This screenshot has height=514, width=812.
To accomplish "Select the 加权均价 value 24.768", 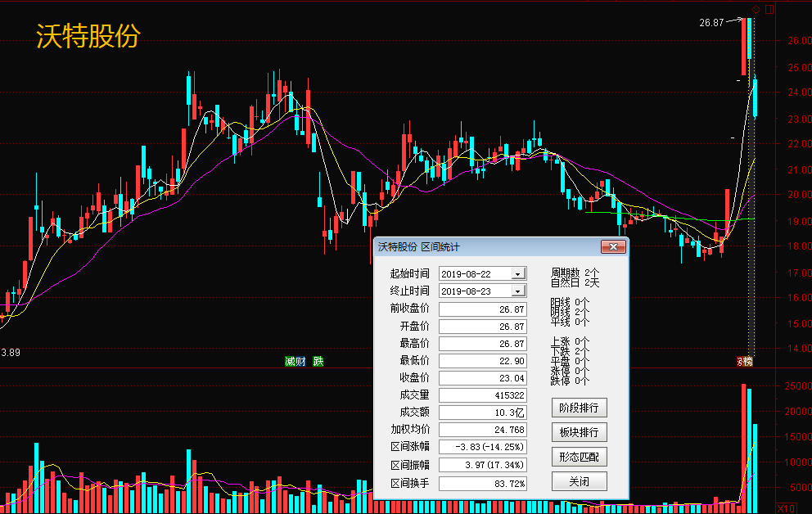I will pos(483,430).
